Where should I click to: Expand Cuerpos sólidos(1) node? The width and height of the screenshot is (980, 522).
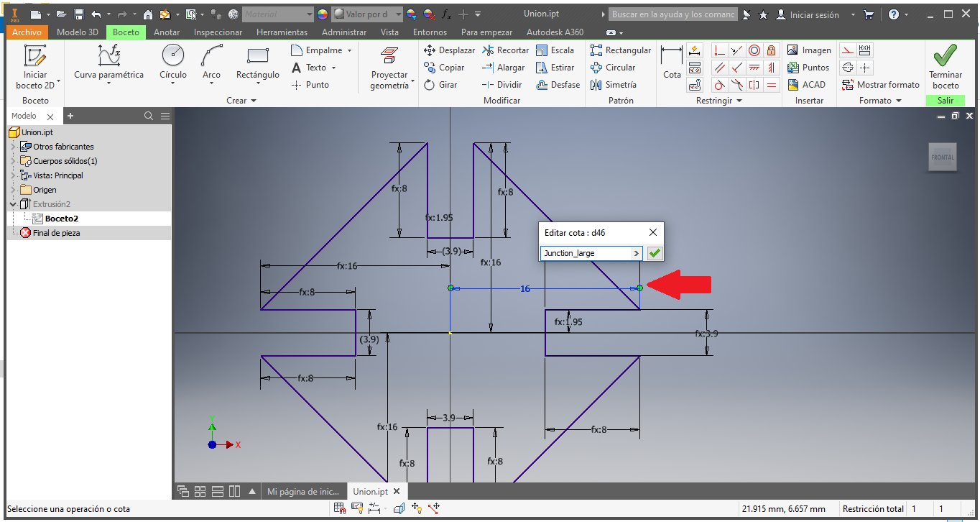pyautogui.click(x=13, y=161)
